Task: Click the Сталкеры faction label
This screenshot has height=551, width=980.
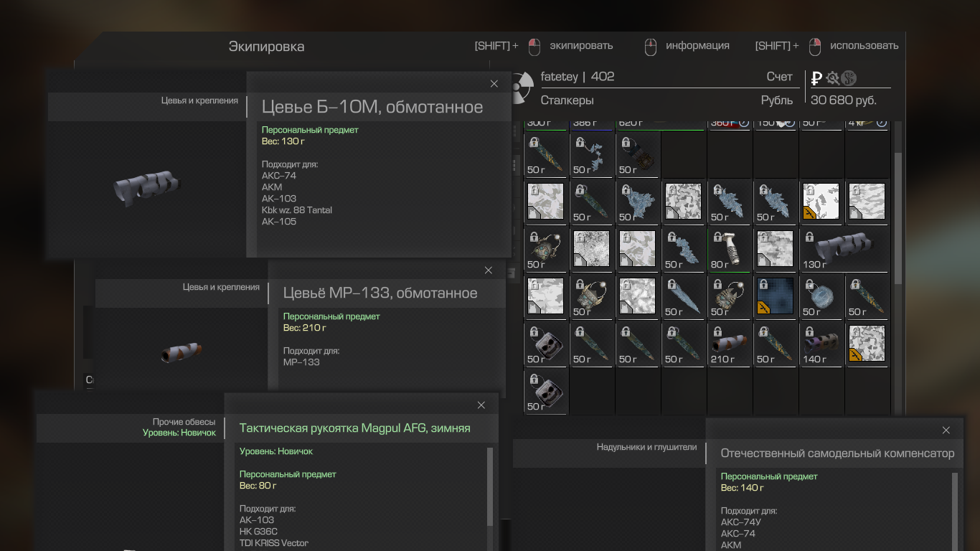Action: point(567,100)
